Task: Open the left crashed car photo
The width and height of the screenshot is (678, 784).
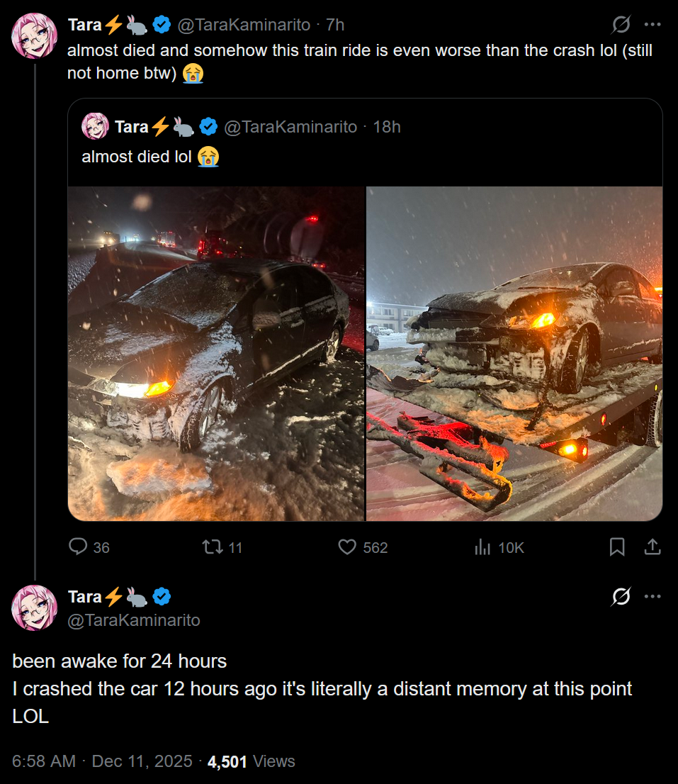Action: tap(216, 354)
